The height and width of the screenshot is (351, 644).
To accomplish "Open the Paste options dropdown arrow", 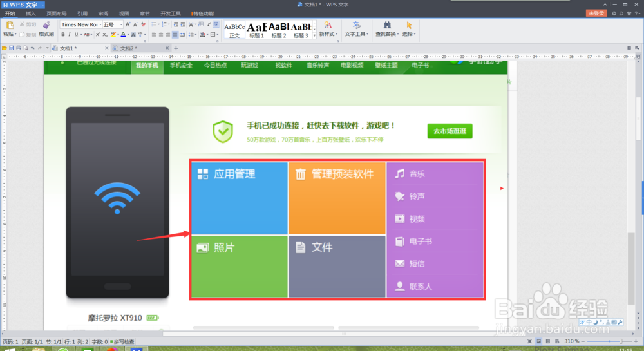I will point(15,35).
